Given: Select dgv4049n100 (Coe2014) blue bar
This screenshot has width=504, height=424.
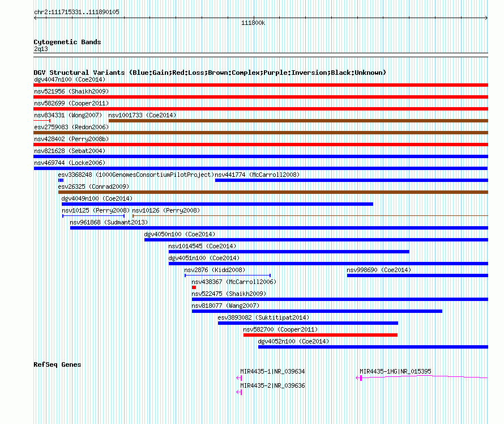Looking at the screenshot, I should pyautogui.click(x=217, y=204).
